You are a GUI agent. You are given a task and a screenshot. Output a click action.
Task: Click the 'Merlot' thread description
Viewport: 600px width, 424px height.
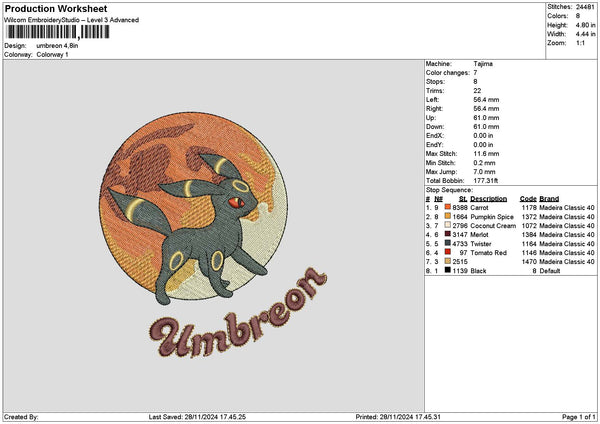pos(479,235)
